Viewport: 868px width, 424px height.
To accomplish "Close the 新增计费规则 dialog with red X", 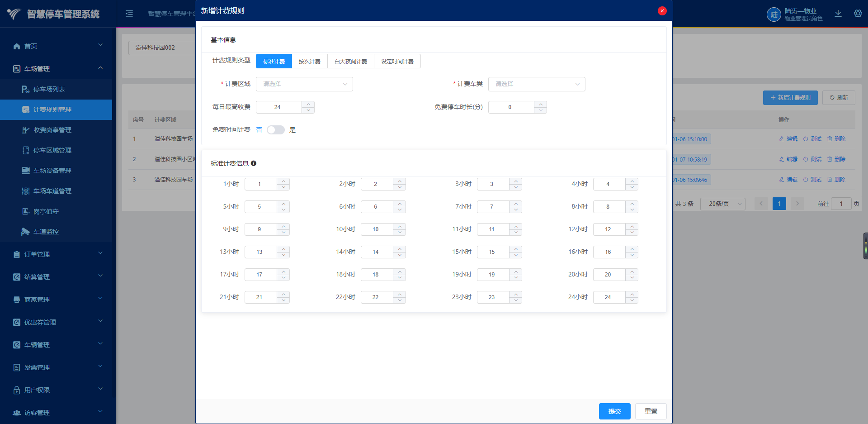I will [662, 11].
